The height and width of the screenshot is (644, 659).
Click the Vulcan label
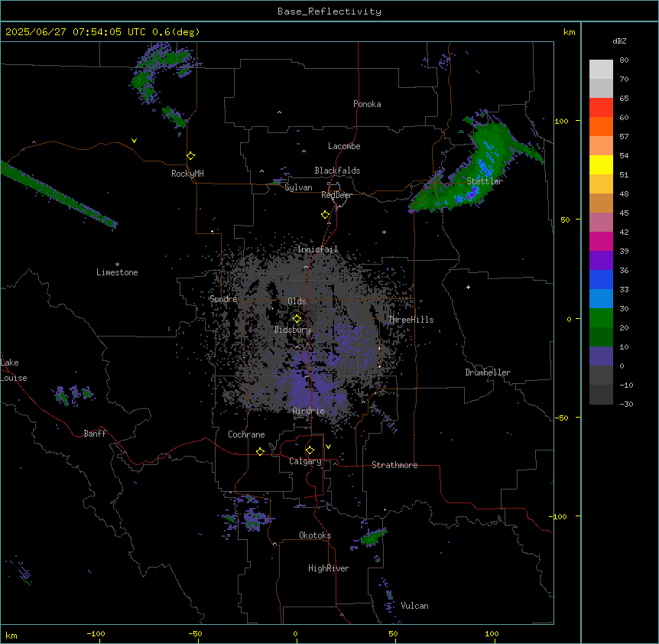coord(415,606)
